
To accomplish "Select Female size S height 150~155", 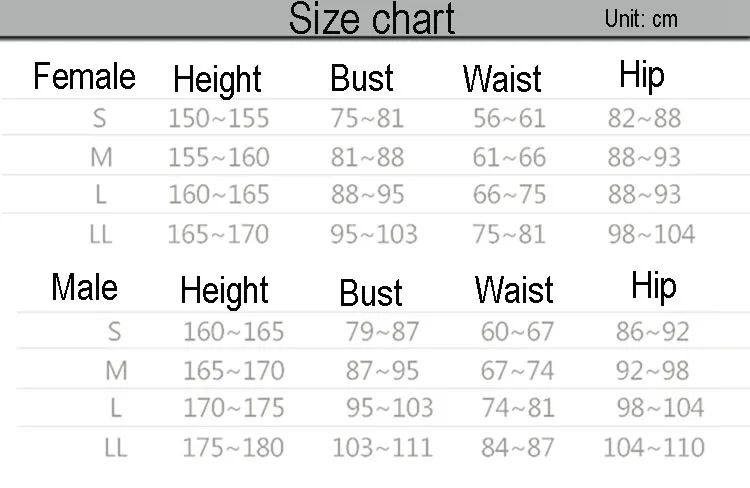I will click(x=219, y=118).
